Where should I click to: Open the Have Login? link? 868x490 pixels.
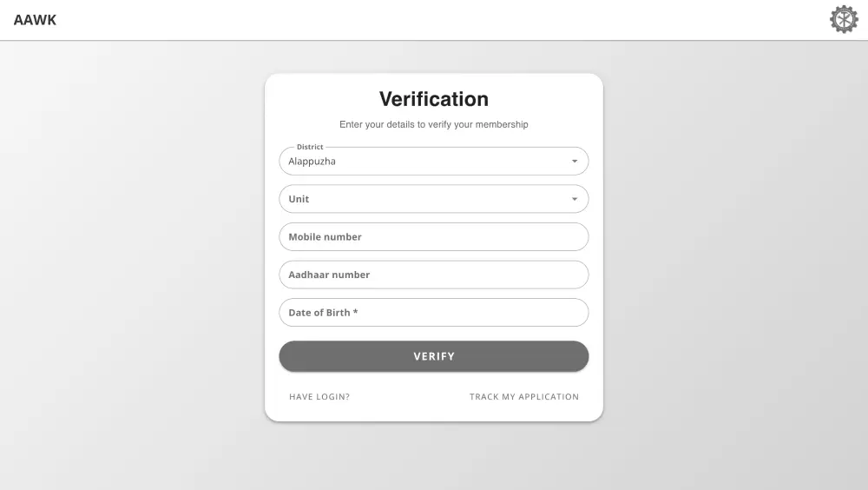(319, 397)
